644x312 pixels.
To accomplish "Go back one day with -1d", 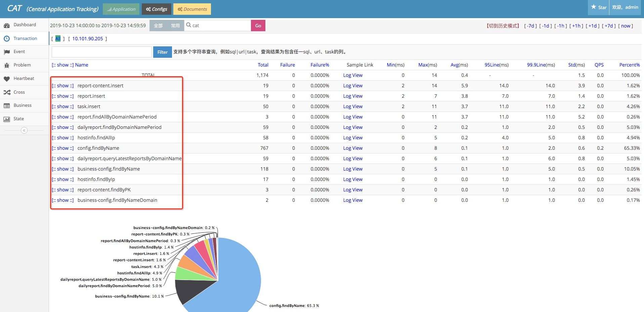I will 546,26.
